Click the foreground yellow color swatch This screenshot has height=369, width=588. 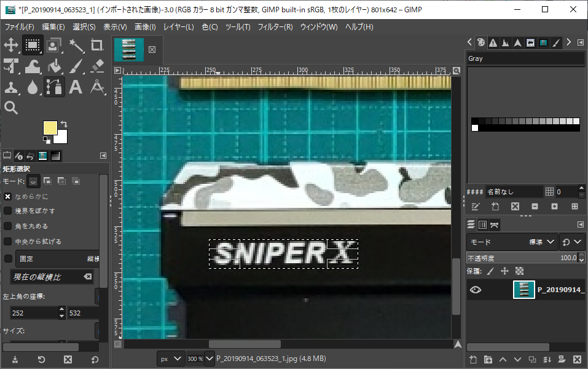tap(50, 127)
